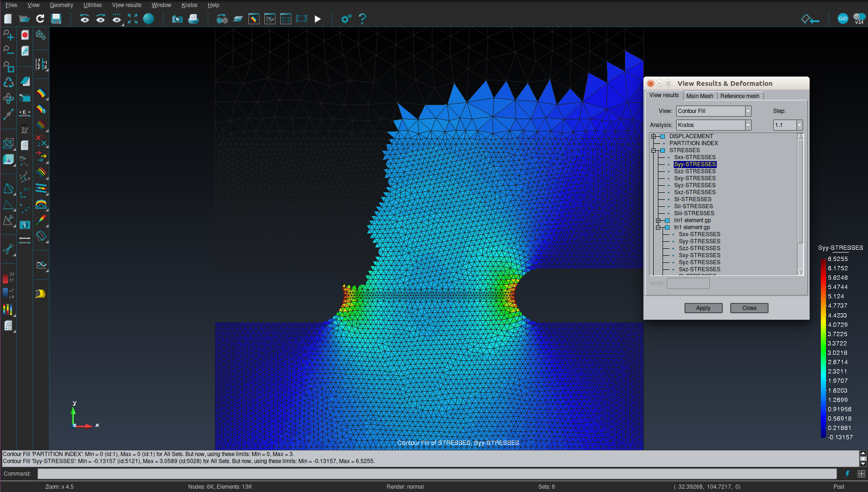Select Sxx-STRESSES under STRESSES
This screenshot has width=868, height=492.
click(694, 157)
